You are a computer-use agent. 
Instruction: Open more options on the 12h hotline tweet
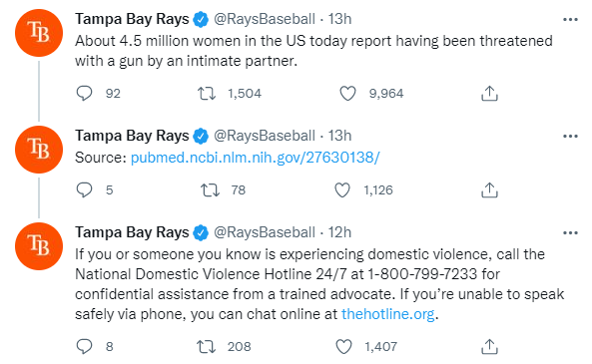(x=570, y=232)
